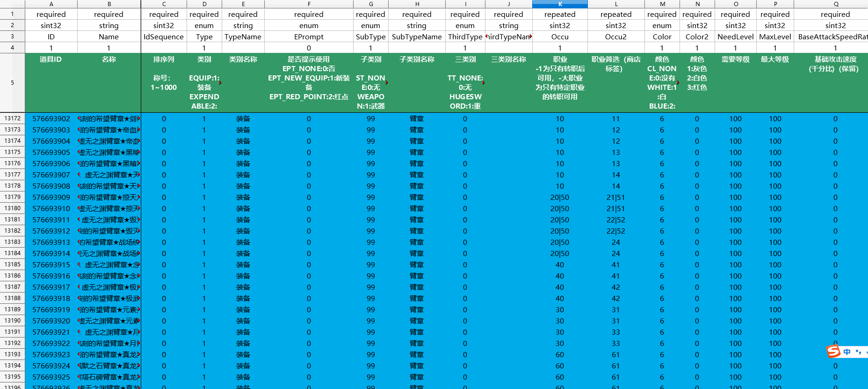Click the 'sint32' cell under column A

pos(51,26)
